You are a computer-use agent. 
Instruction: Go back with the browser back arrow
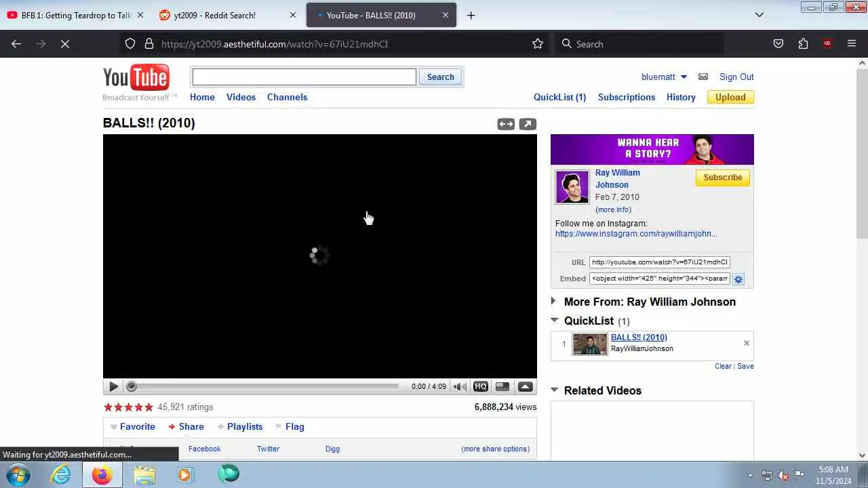pyautogui.click(x=16, y=43)
